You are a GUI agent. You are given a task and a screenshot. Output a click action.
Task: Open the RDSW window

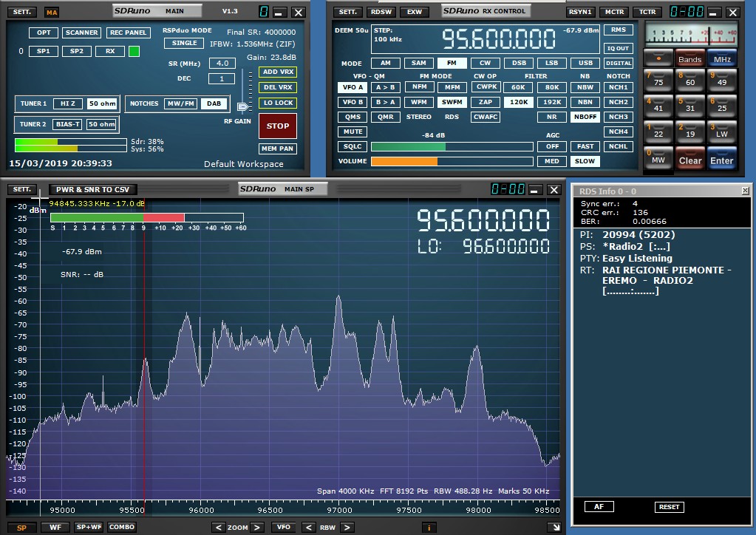click(381, 12)
